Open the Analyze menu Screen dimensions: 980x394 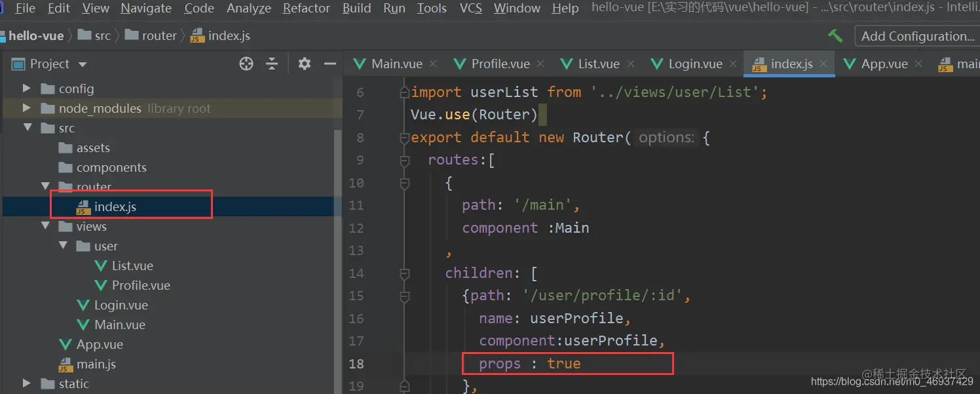point(249,9)
